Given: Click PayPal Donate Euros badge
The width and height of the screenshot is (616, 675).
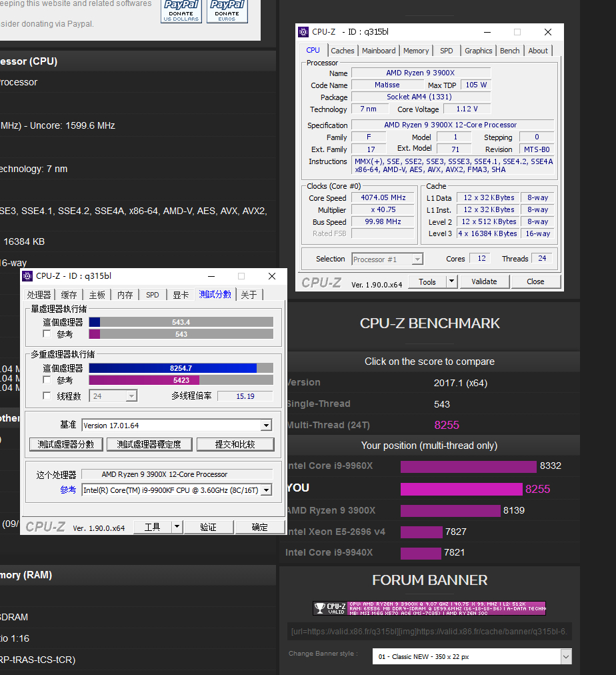Looking at the screenshot, I should pos(227,11).
